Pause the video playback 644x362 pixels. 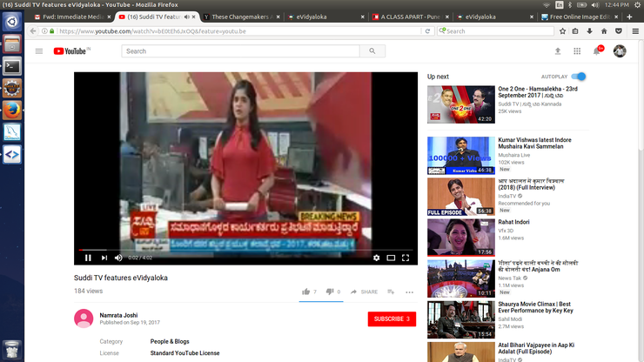(88, 258)
